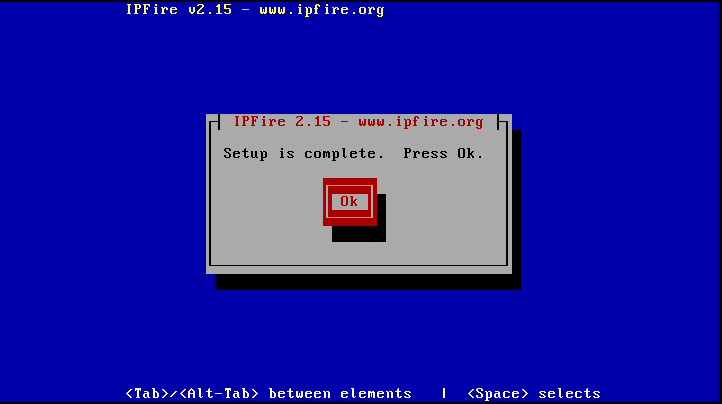
Task: Click 'IPFire 2.15' in the dialog title
Action: (282, 122)
